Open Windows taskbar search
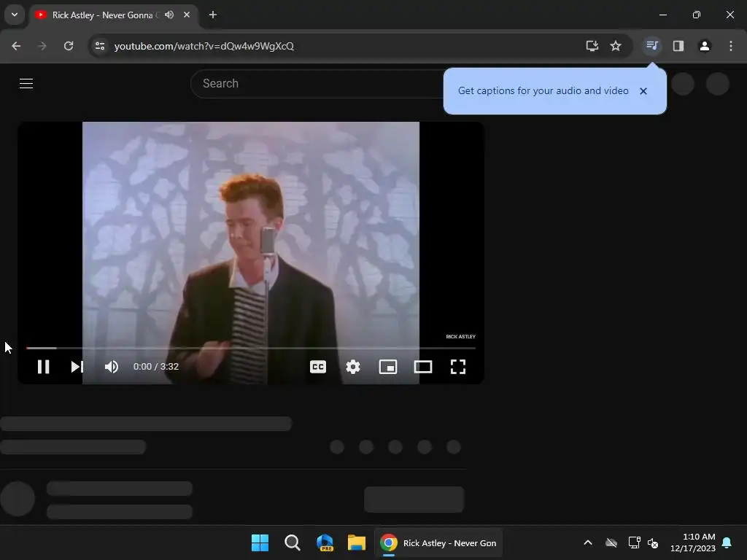Screen dimensions: 747x560 point(292,542)
